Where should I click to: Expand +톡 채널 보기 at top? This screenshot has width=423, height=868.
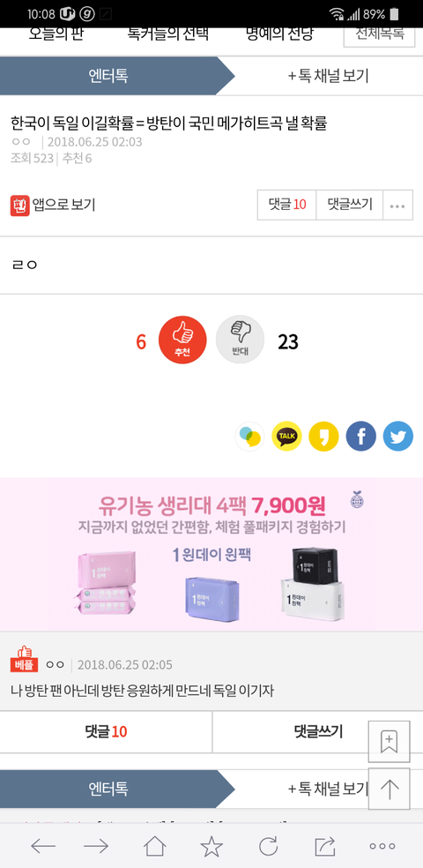coord(329,76)
